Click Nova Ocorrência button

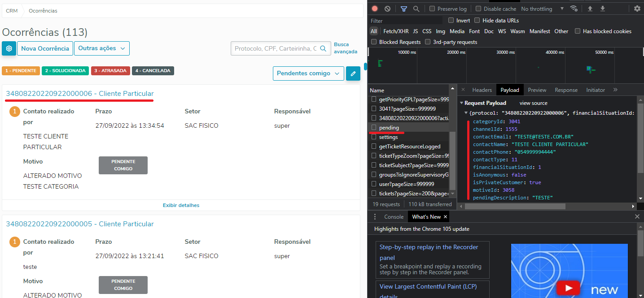click(x=45, y=48)
